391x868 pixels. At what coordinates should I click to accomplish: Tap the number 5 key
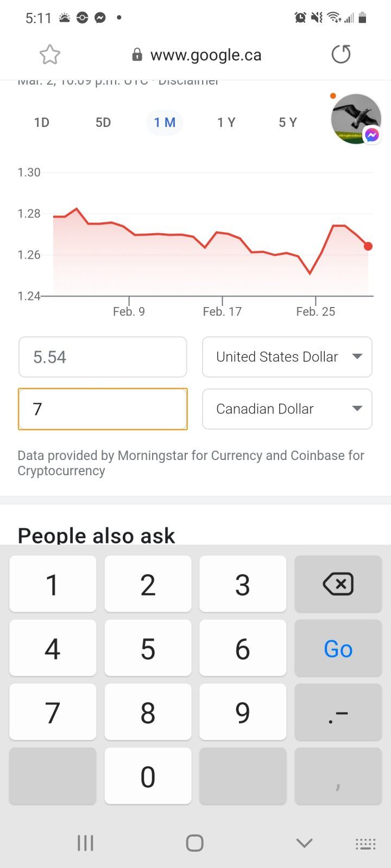(148, 648)
